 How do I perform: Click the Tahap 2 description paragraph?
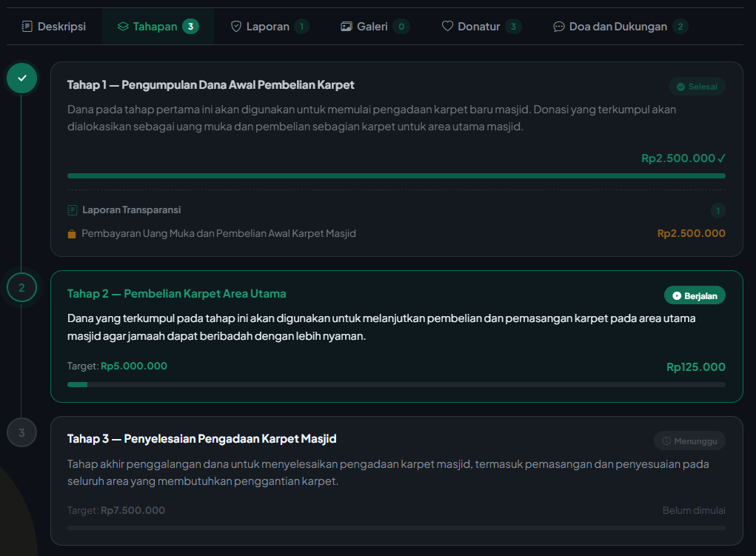coord(381,327)
